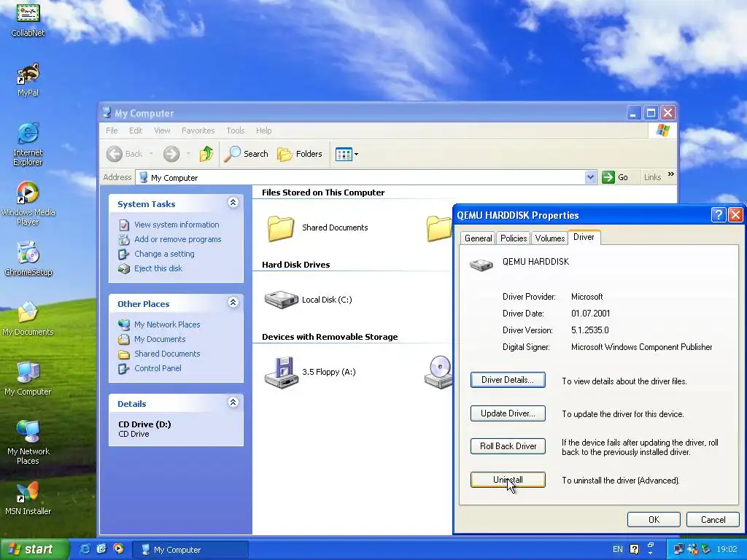The height and width of the screenshot is (560, 747).
Task: Open My Network Places link in sidebar
Action: pos(167,324)
